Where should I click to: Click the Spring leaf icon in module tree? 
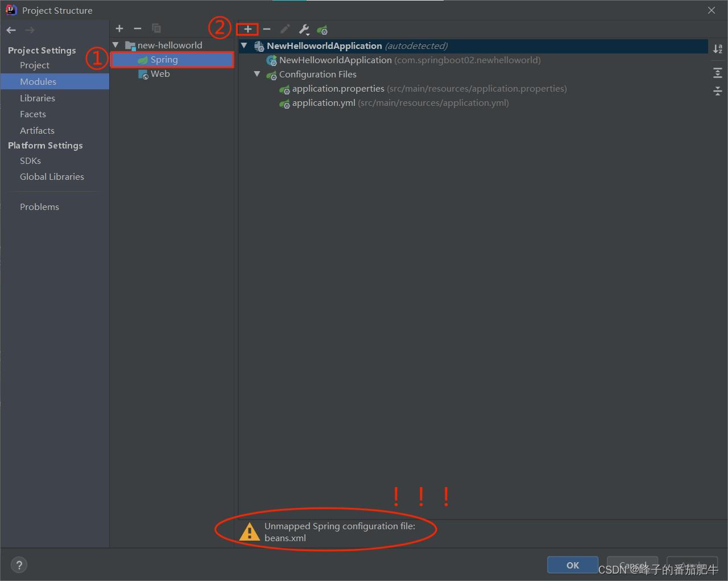tap(143, 60)
